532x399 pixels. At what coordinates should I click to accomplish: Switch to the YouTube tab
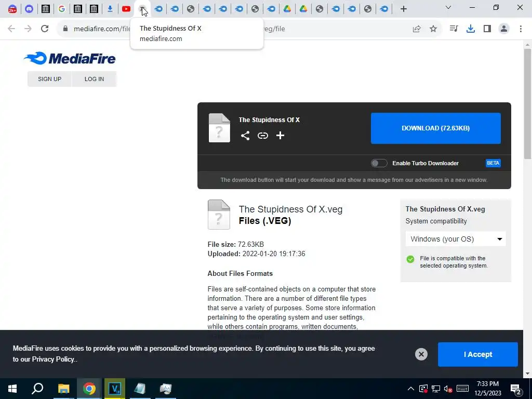[x=126, y=9]
